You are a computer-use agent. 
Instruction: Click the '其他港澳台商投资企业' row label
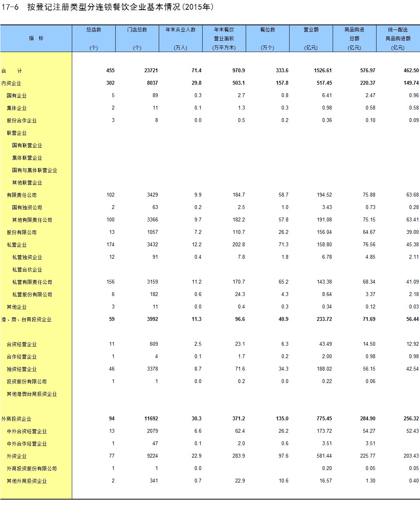(32, 394)
